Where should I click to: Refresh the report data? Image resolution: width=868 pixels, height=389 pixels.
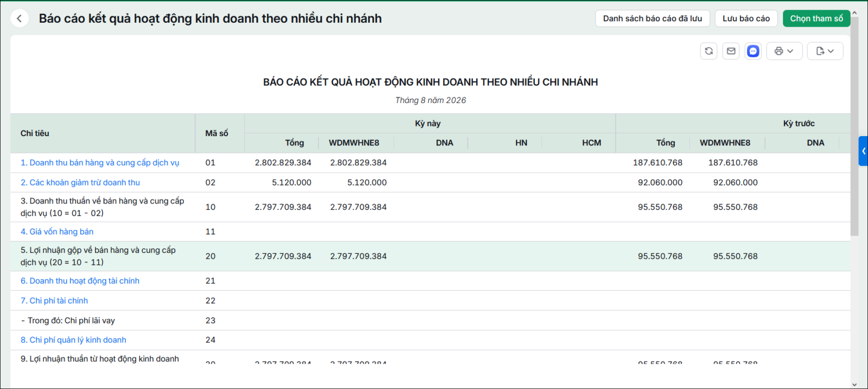[709, 51]
